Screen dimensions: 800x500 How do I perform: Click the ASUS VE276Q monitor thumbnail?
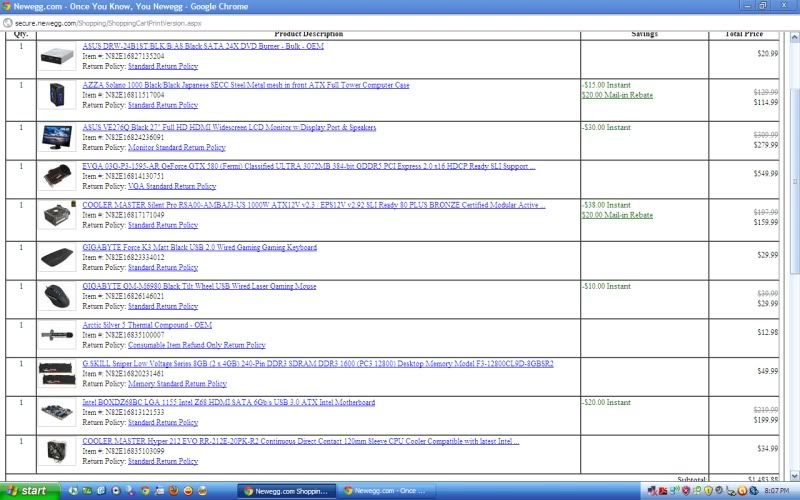coord(57,137)
